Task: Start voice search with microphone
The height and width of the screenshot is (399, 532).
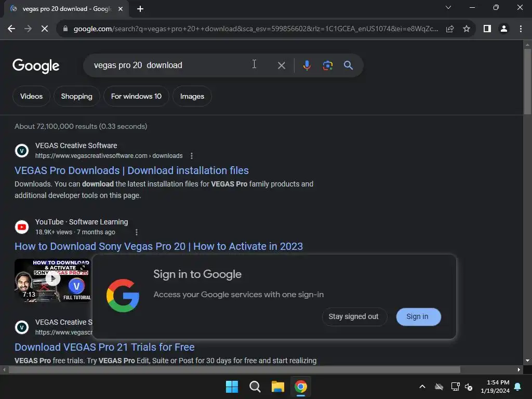Action: [307, 65]
